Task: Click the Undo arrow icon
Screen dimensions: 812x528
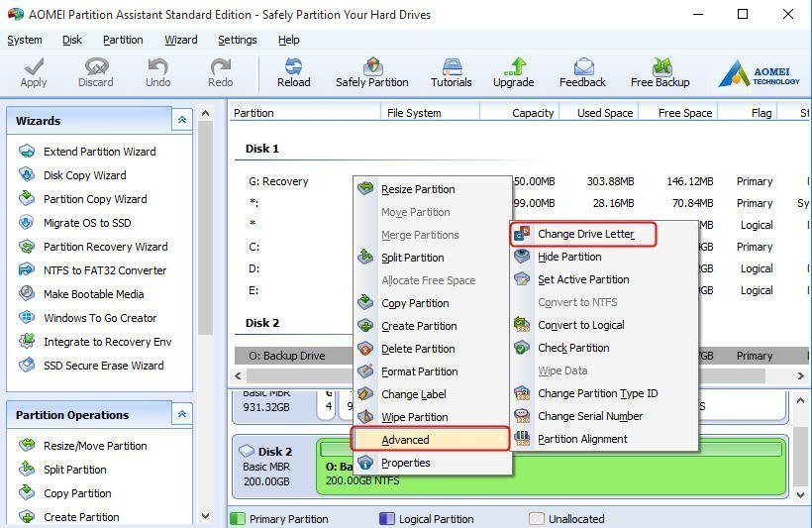Action: pos(158,66)
